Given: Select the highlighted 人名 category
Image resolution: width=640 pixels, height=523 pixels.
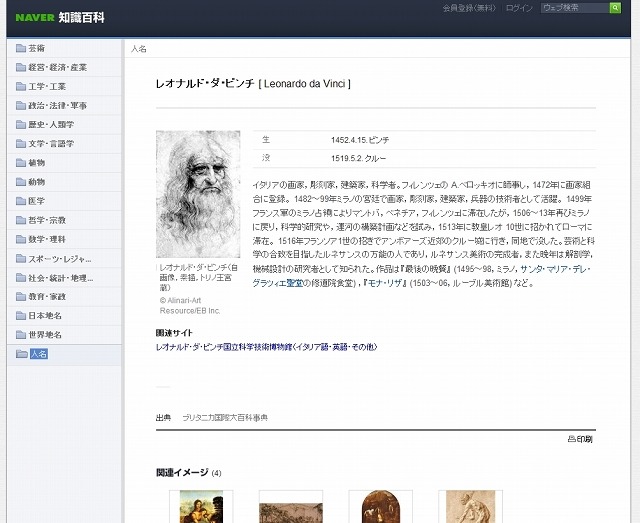Looking at the screenshot, I should pyautogui.click(x=39, y=354).
